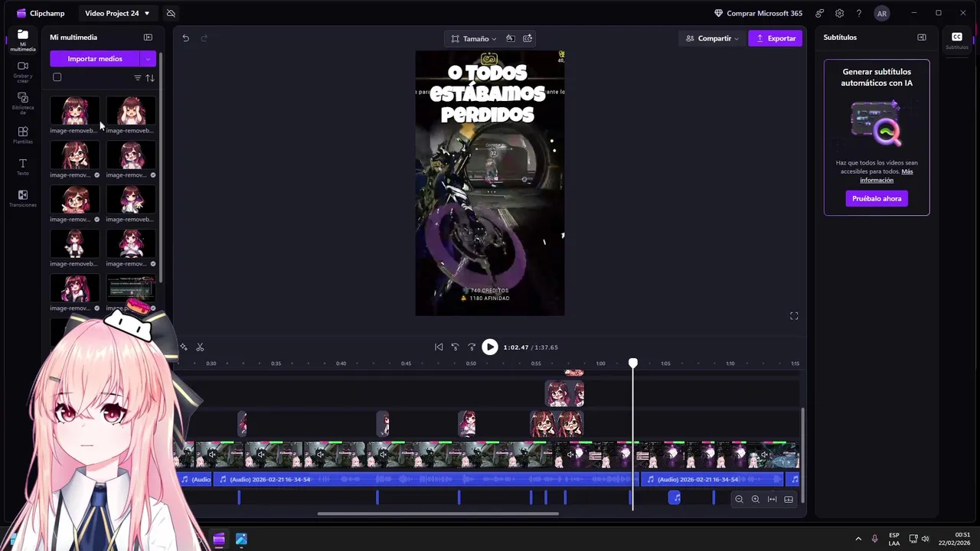
Task: Play the video preview
Action: tap(490, 347)
